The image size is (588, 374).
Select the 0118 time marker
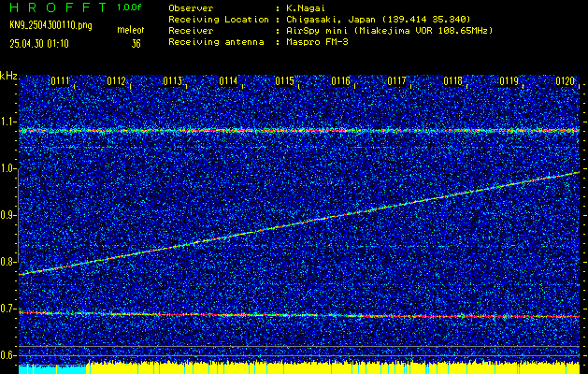[452, 81]
